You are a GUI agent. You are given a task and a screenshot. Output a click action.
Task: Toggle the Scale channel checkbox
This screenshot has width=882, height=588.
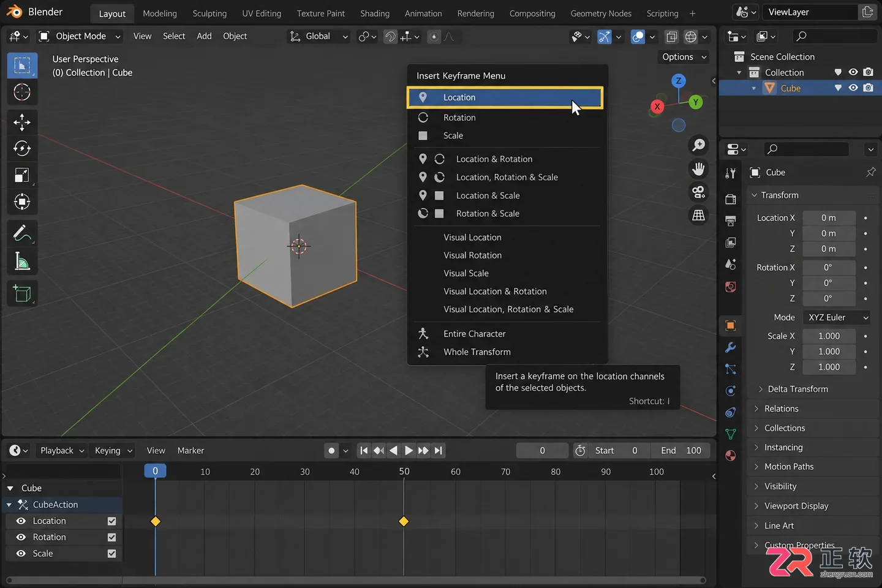pyautogui.click(x=111, y=554)
